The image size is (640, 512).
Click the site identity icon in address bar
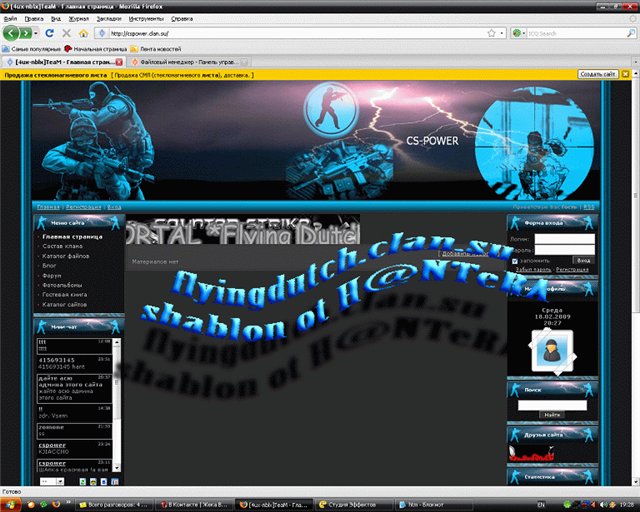pos(102,33)
